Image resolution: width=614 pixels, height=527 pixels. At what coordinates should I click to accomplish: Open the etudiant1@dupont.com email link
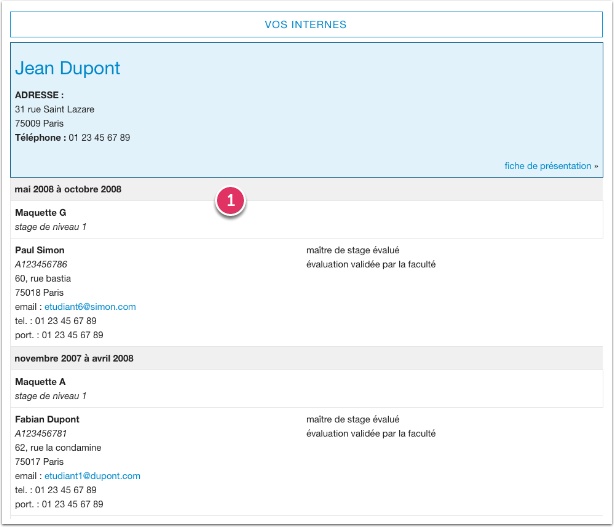92,476
